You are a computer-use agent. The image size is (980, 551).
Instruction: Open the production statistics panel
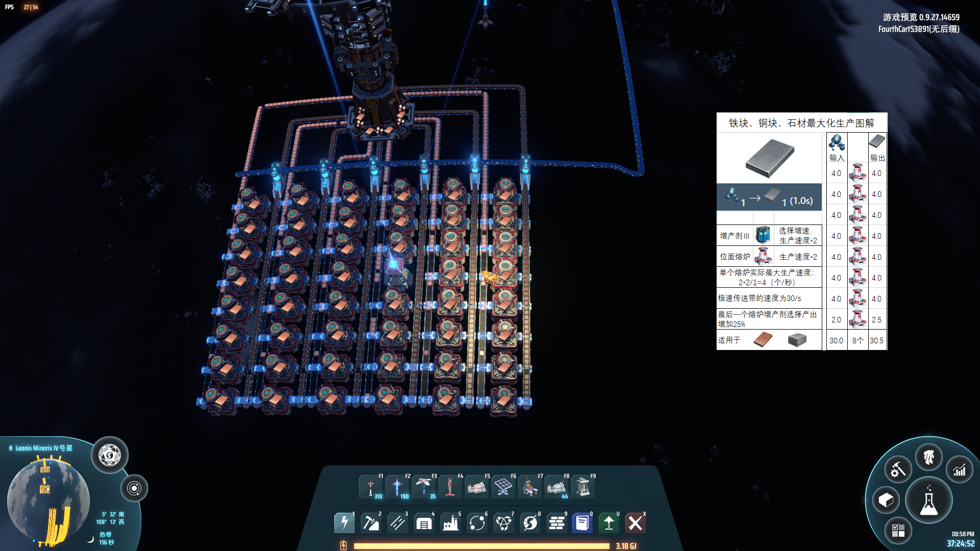[959, 469]
